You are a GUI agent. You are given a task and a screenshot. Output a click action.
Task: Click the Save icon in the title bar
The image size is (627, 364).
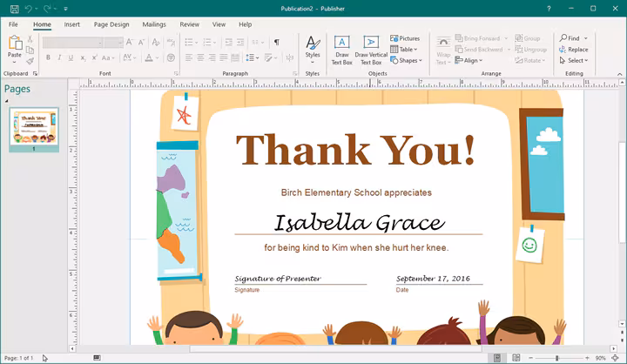pyautogui.click(x=15, y=9)
